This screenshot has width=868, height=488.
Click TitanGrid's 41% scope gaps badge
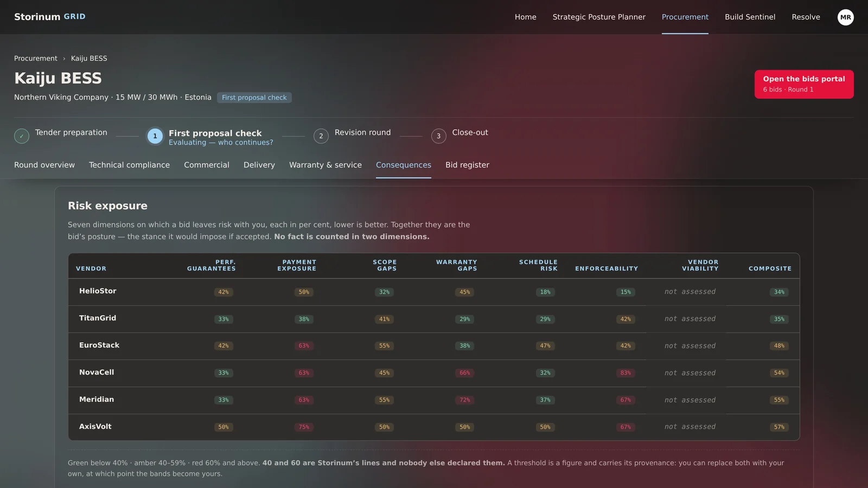tap(384, 319)
